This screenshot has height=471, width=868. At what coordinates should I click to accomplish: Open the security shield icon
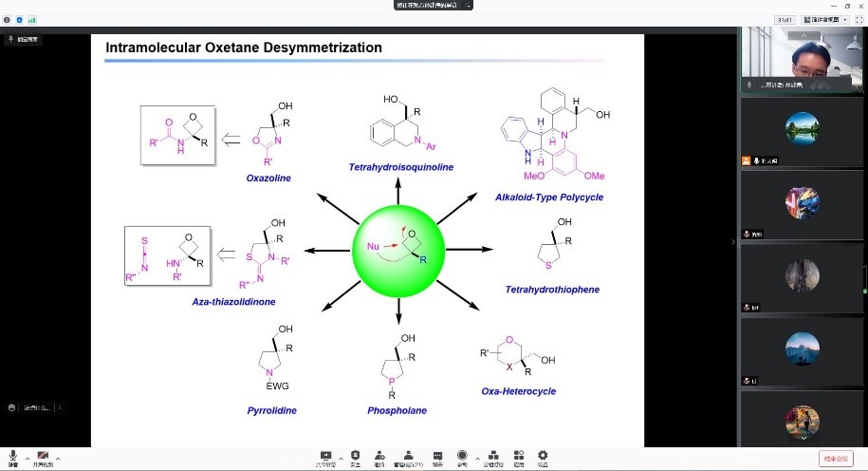[x=355, y=457]
